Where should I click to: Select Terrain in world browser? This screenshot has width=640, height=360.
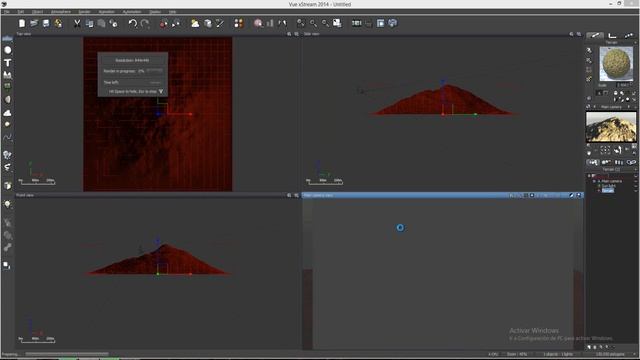point(607,190)
